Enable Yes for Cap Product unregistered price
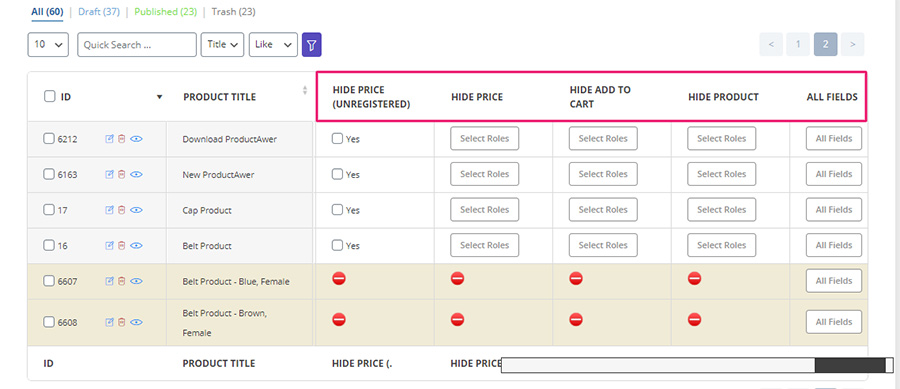 coord(338,209)
